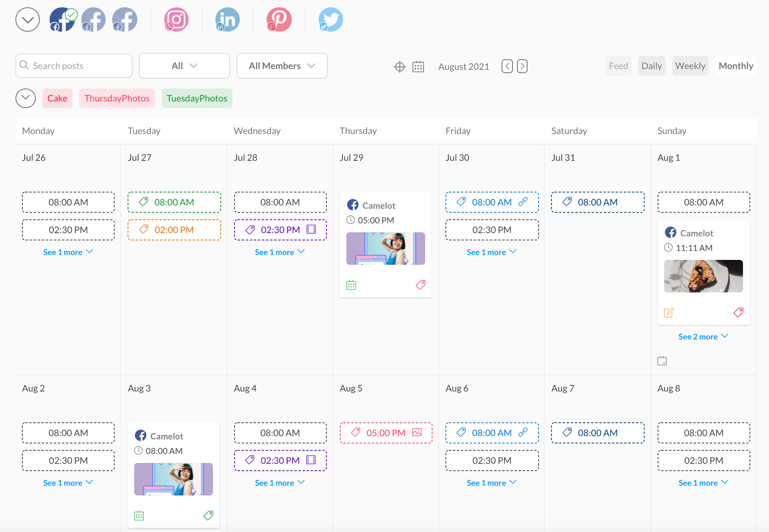
Task: Click See 2 more under Aug 1
Action: 703,336
